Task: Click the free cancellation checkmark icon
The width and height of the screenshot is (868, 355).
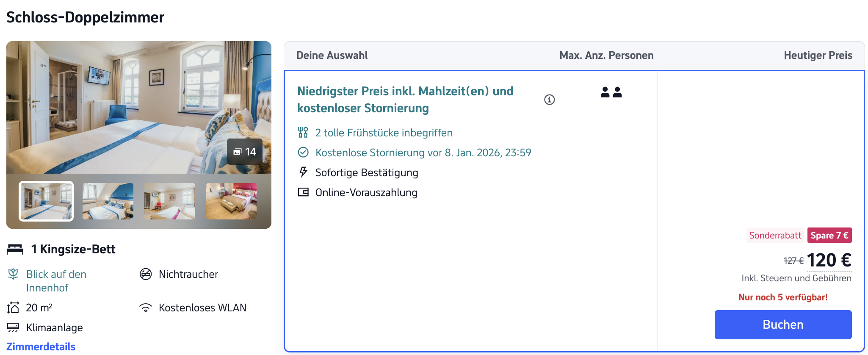Action: (x=303, y=153)
